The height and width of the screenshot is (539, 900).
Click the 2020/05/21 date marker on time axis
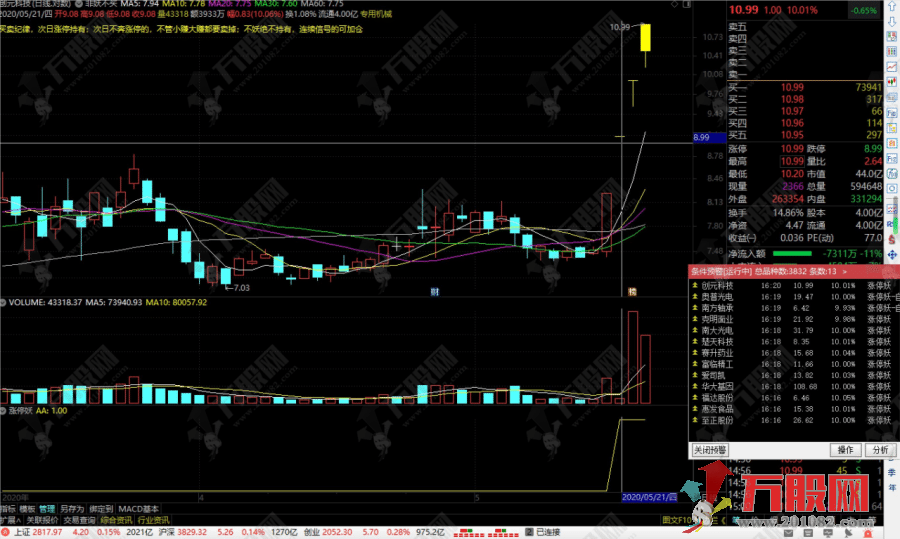pos(649,497)
